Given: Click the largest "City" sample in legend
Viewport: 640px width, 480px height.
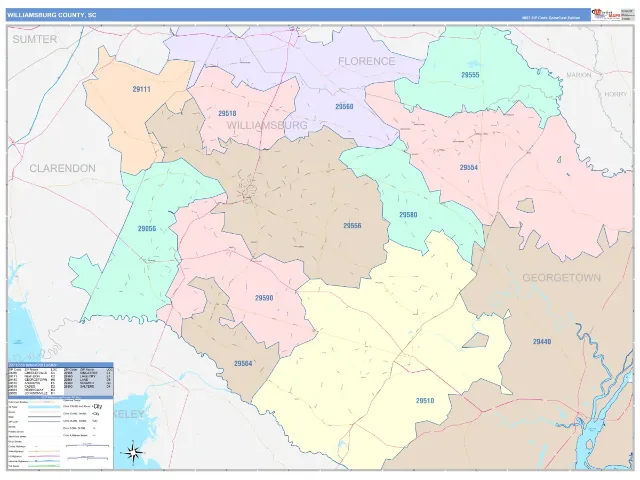Looking at the screenshot, I should pos(98,407).
